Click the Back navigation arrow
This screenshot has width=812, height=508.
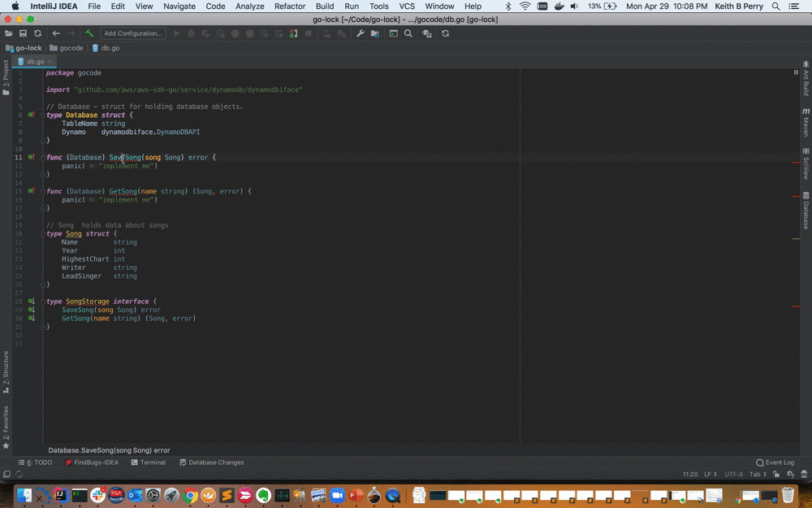[x=56, y=33]
